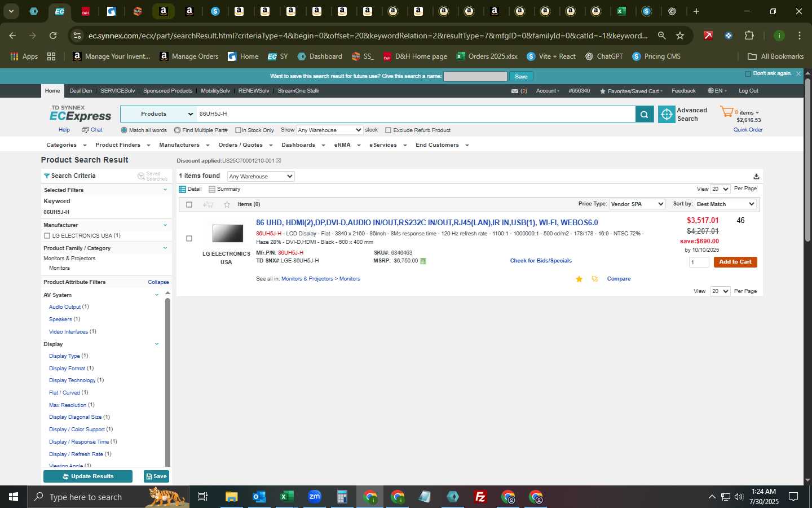Click the outline star in Items bar
The image size is (812, 508).
pyautogui.click(x=227, y=204)
